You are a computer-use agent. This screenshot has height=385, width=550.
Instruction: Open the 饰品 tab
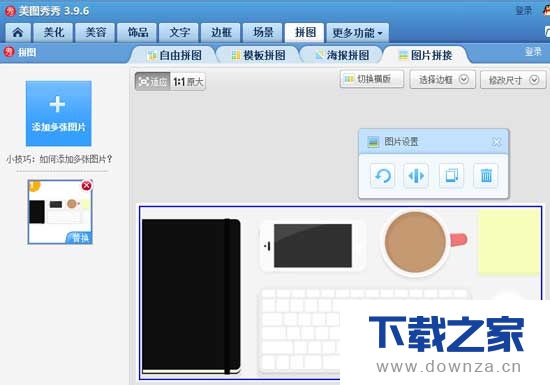(x=137, y=33)
